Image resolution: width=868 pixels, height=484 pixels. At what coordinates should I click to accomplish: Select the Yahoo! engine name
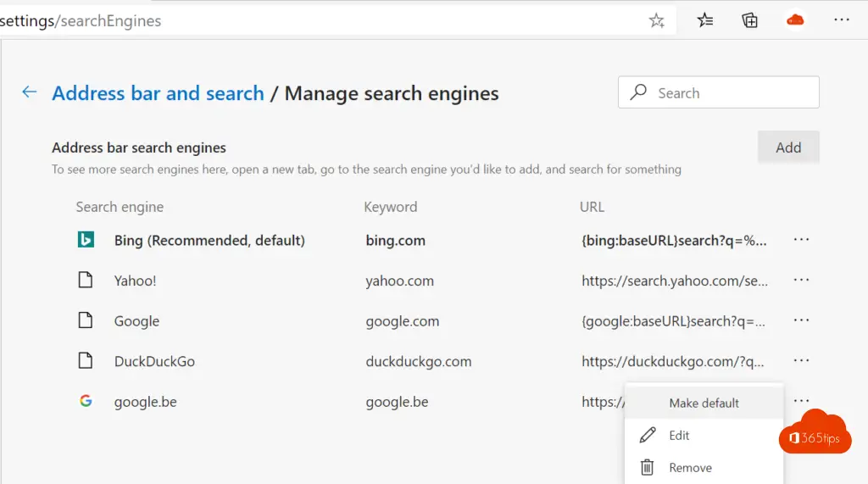[135, 281]
